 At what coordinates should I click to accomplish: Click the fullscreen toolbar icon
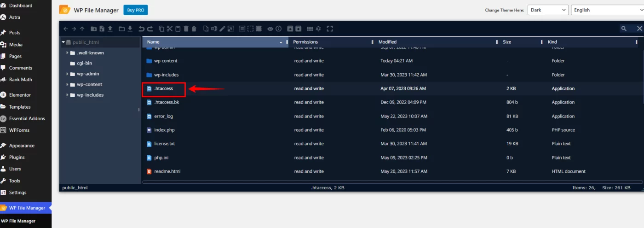point(329,29)
